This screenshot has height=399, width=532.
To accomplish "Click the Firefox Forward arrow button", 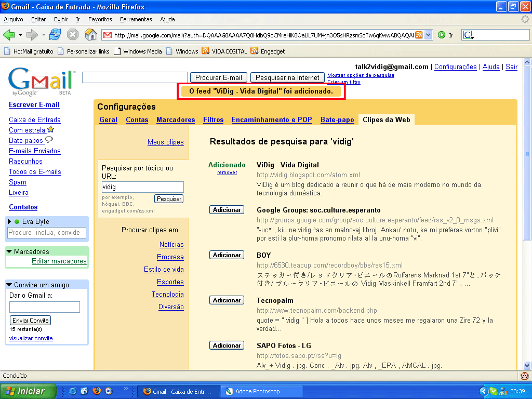I will (32, 35).
